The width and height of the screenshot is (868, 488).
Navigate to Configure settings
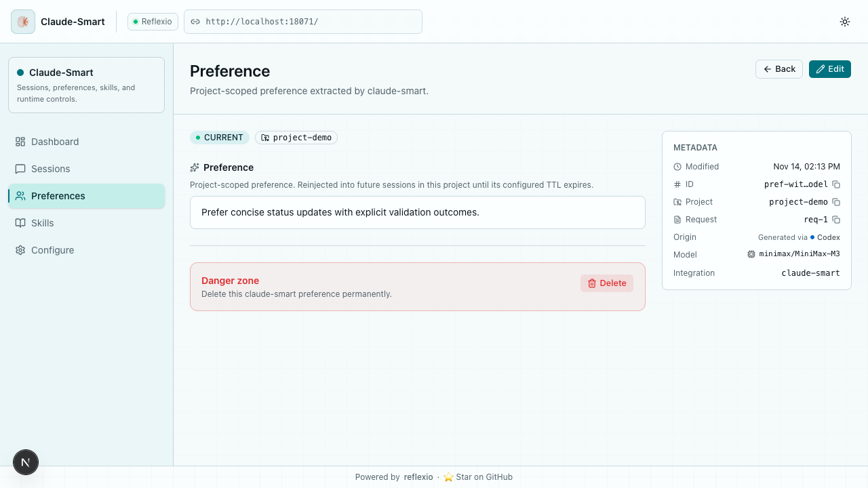click(87, 250)
